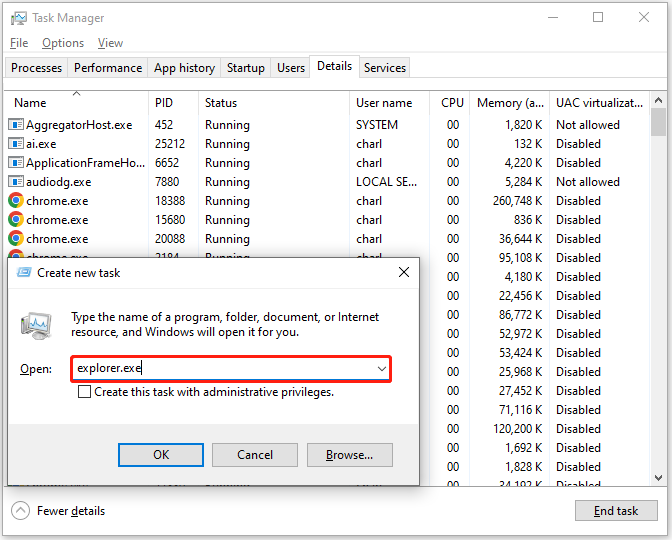The height and width of the screenshot is (540, 672).
Task: Expand the Open combo box dropdown arrow
Action: [381, 369]
